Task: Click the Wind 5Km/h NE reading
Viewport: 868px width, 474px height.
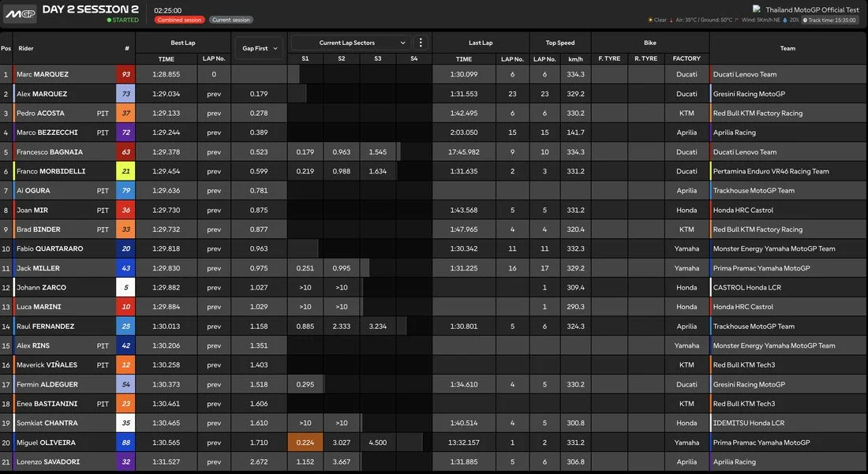Action: click(761, 20)
